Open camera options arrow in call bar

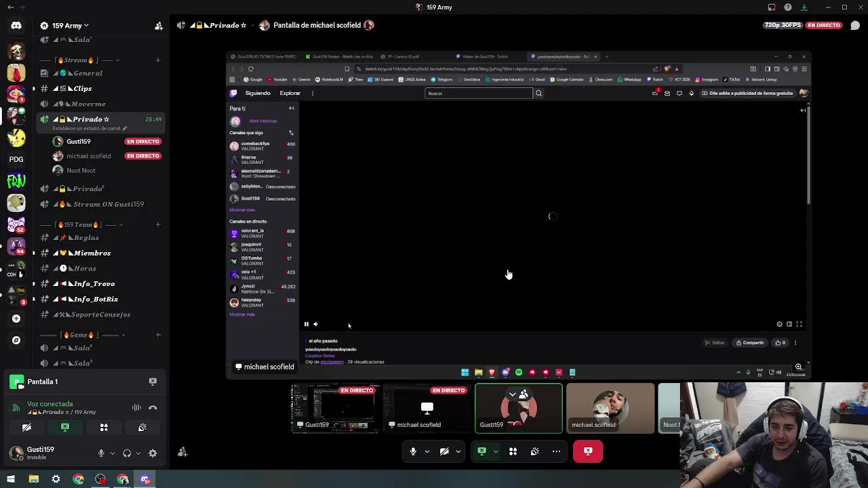[458, 451]
